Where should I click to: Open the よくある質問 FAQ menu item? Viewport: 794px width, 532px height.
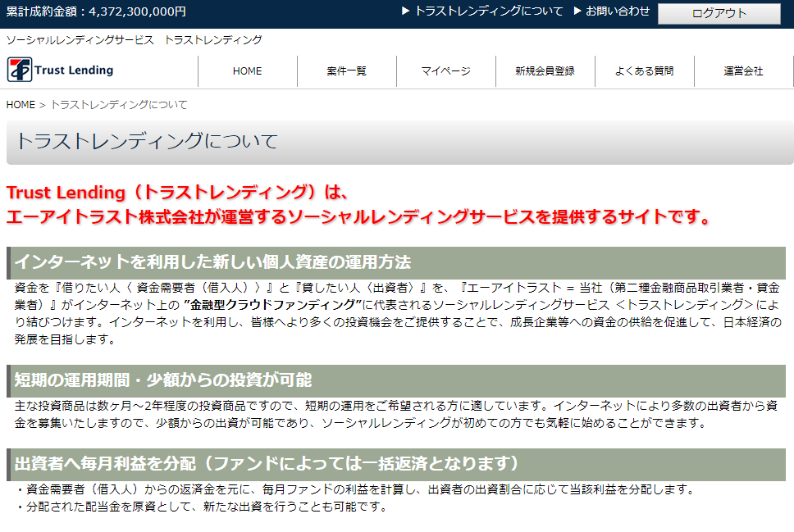point(644,71)
